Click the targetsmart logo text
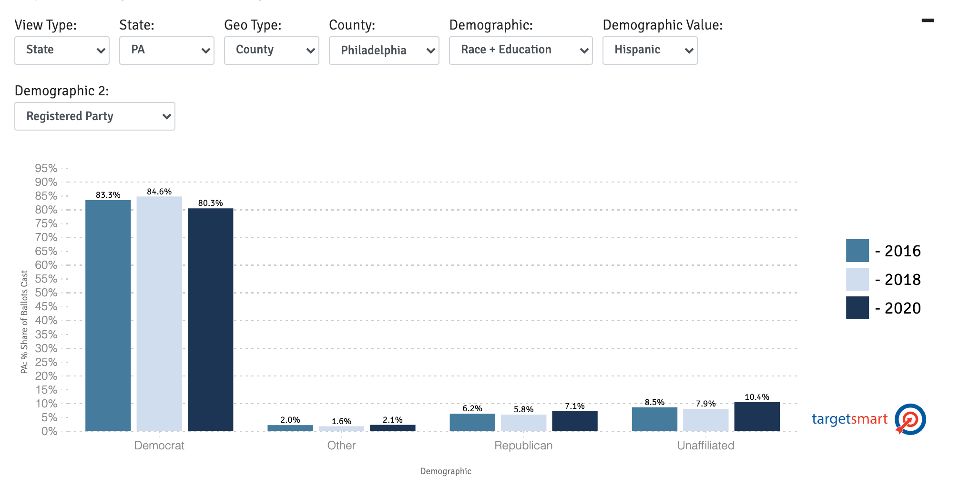The height and width of the screenshot is (487, 980). [x=849, y=420]
